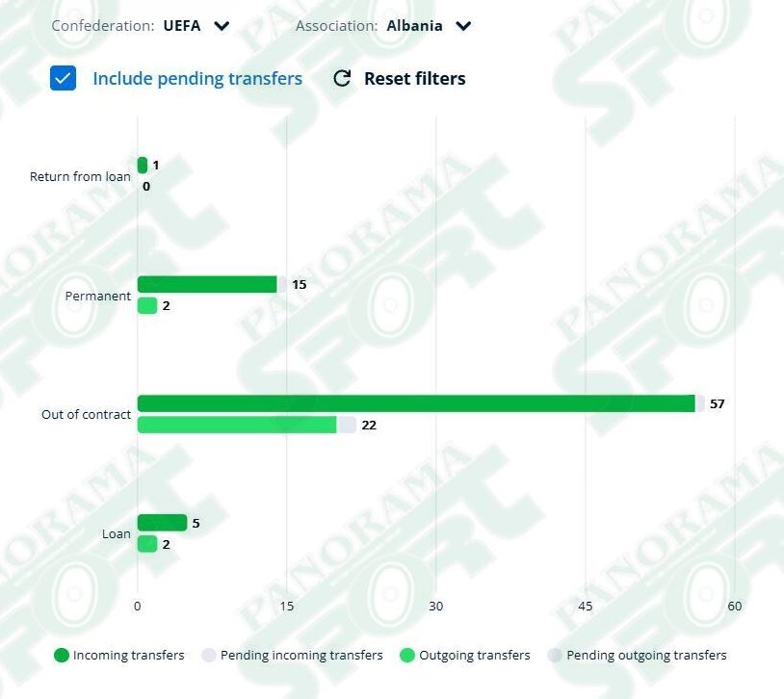Image resolution: width=784 pixels, height=699 pixels.
Task: Click the Loan outgoing bar showing 2
Action: pyautogui.click(x=147, y=544)
